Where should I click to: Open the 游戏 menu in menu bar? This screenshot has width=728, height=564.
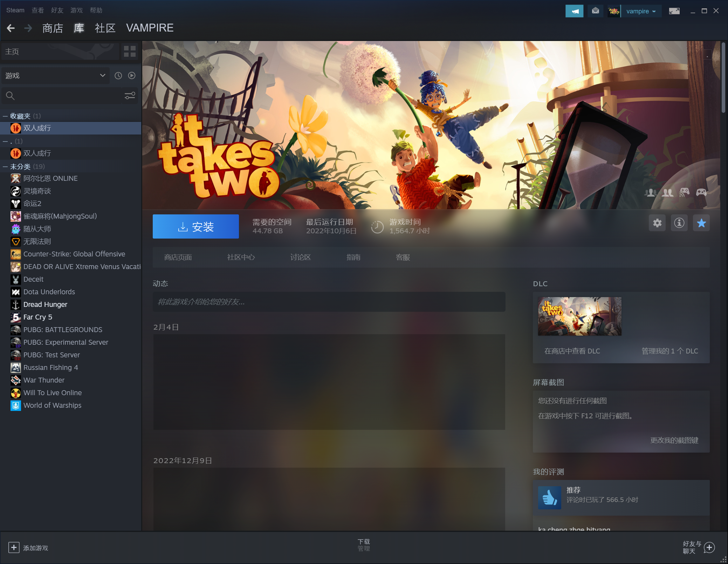(x=76, y=10)
